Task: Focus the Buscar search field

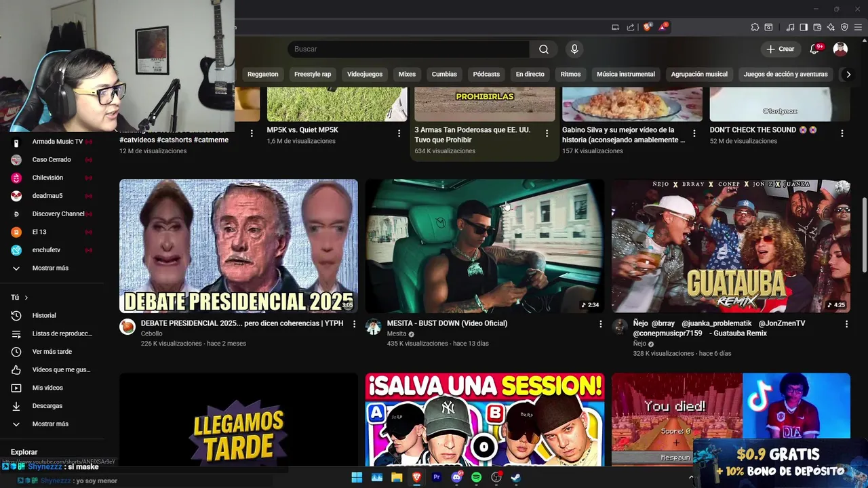Action: coord(409,49)
